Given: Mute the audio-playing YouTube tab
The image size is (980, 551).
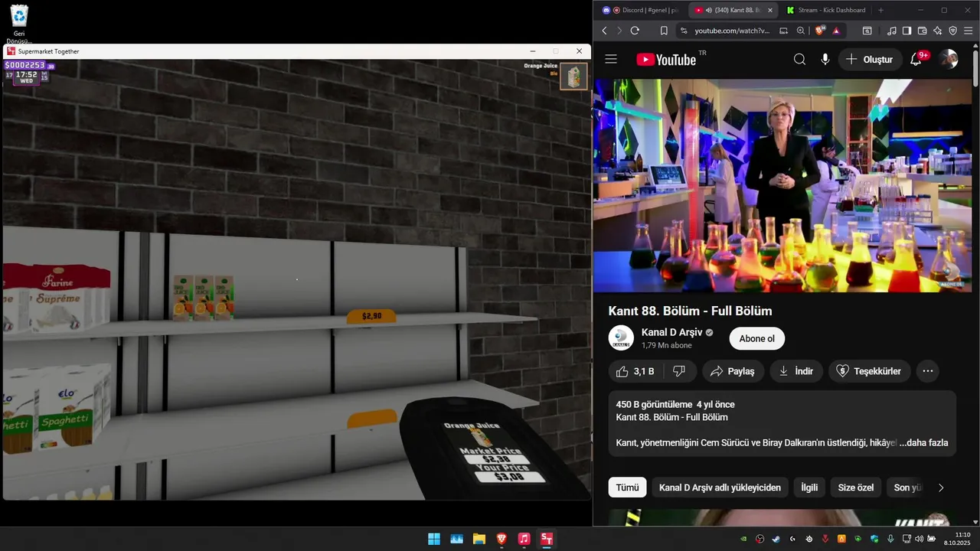Looking at the screenshot, I should pos(708,10).
